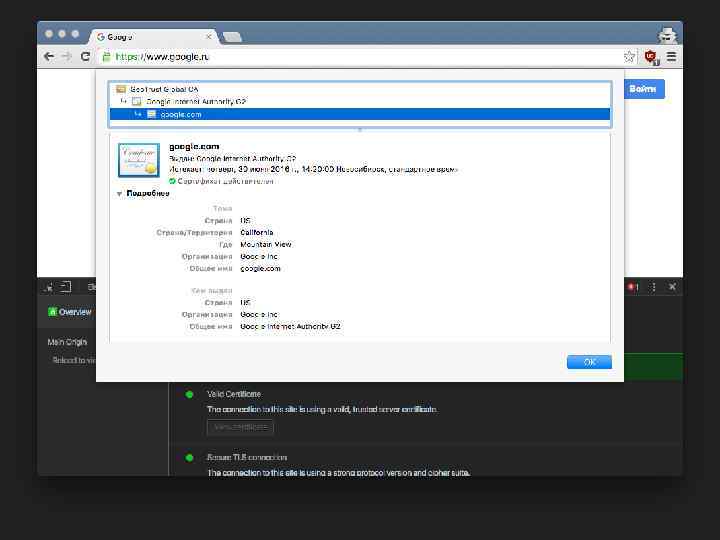Click OK to dismiss certificate dialog
Image resolution: width=720 pixels, height=540 pixels.
tap(589, 362)
